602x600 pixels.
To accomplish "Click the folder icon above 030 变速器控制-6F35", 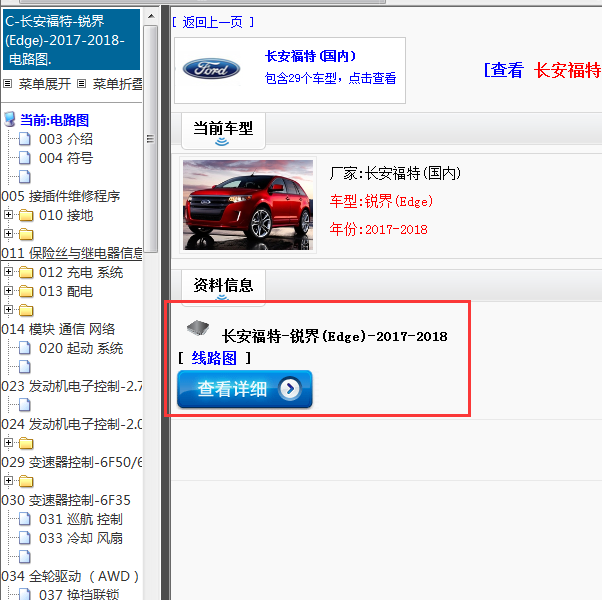I will [x=26, y=481].
